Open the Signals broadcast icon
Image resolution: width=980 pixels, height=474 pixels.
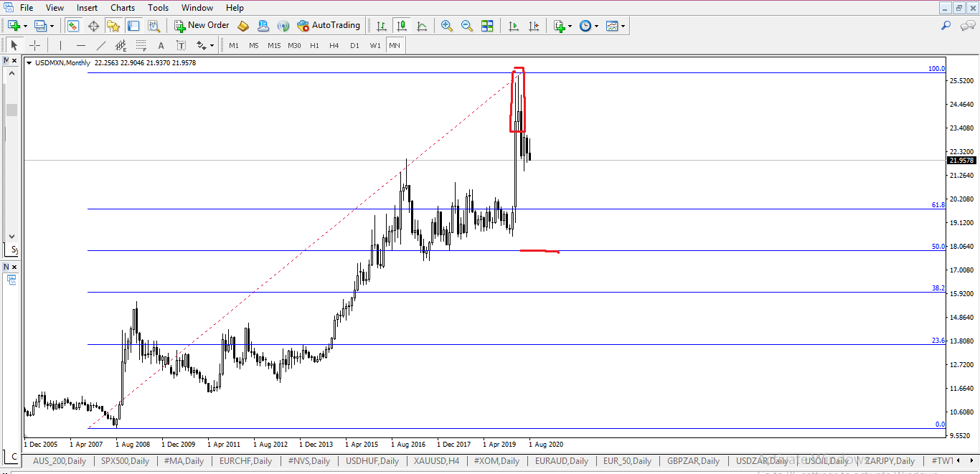coord(283,26)
